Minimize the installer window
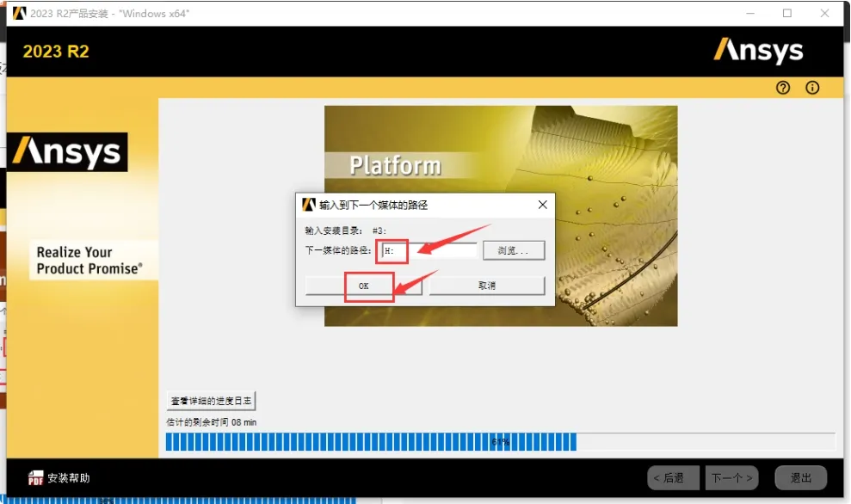The image size is (851, 504). 750,13
